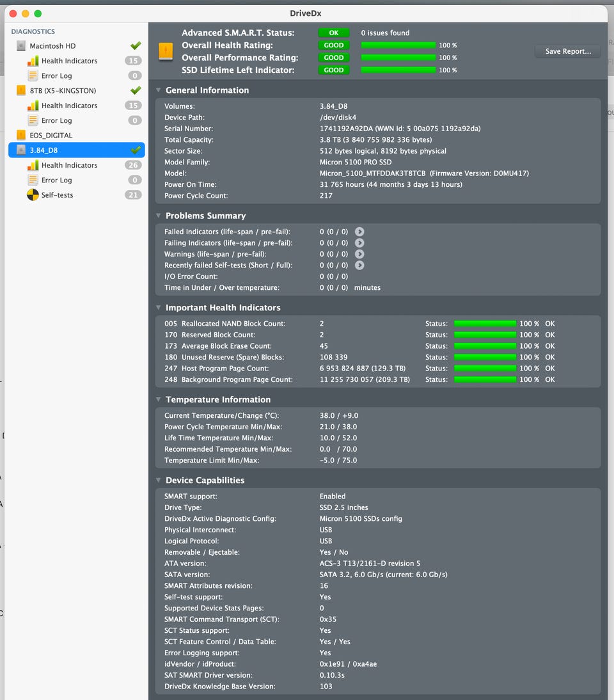Click the 15 badge on Macintosh HD Health Indicators

point(133,61)
